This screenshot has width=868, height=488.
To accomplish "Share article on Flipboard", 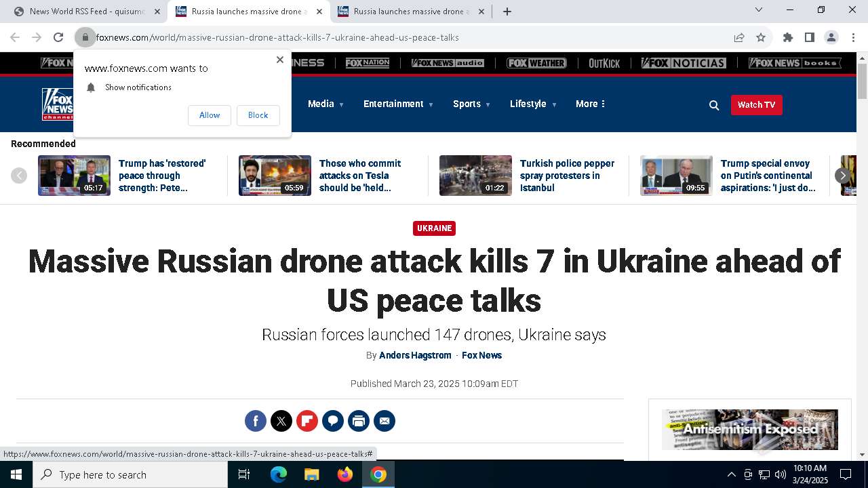I will (307, 421).
